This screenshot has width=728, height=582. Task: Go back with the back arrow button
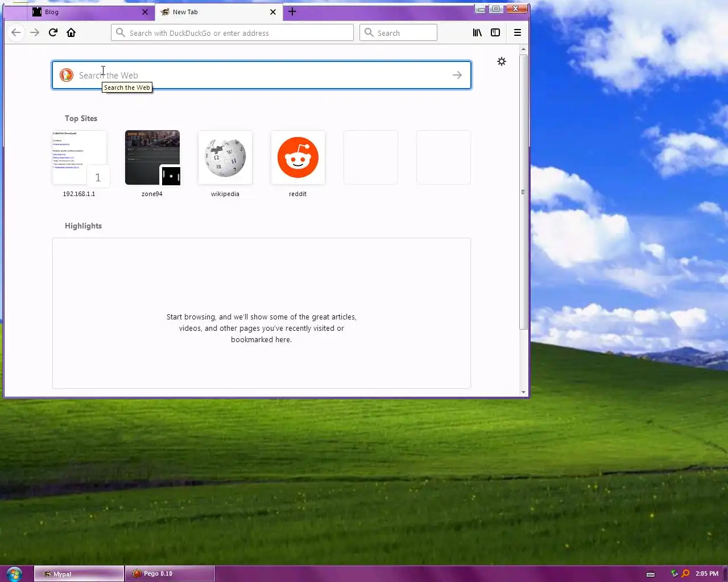point(16,32)
